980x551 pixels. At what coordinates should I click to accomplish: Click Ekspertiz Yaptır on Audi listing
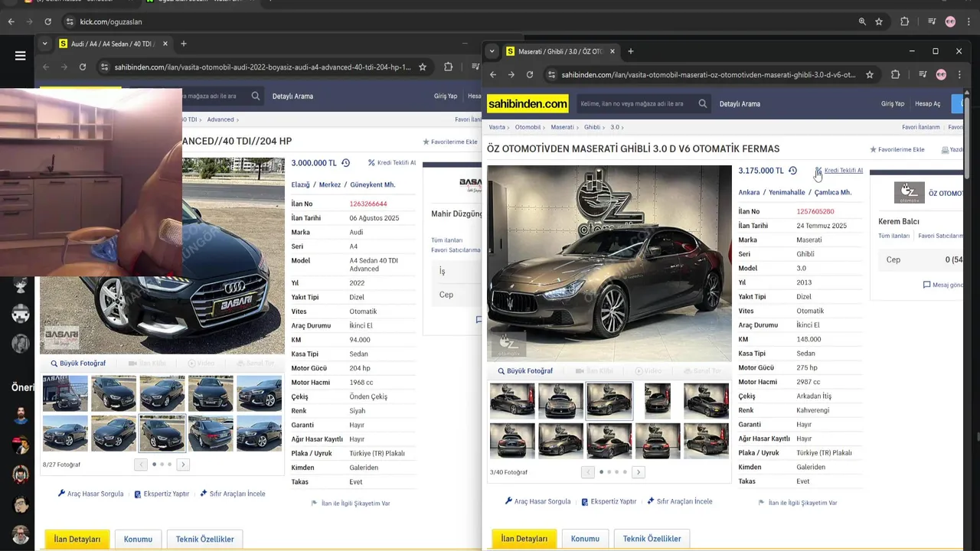click(162, 494)
